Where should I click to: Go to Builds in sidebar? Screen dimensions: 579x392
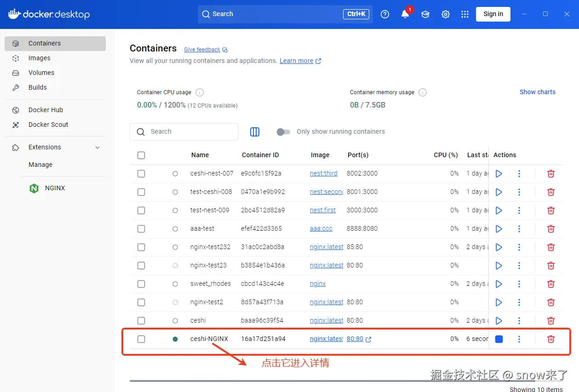click(x=55, y=88)
